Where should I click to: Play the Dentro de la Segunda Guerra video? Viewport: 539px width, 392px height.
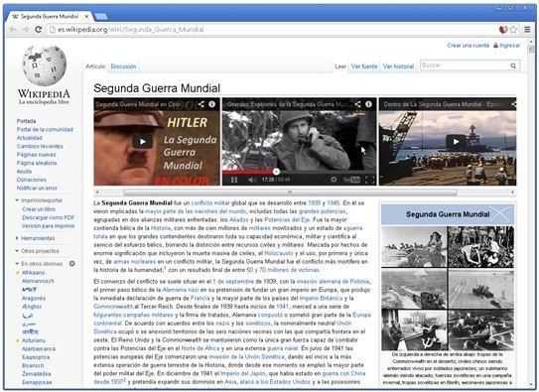click(456, 141)
